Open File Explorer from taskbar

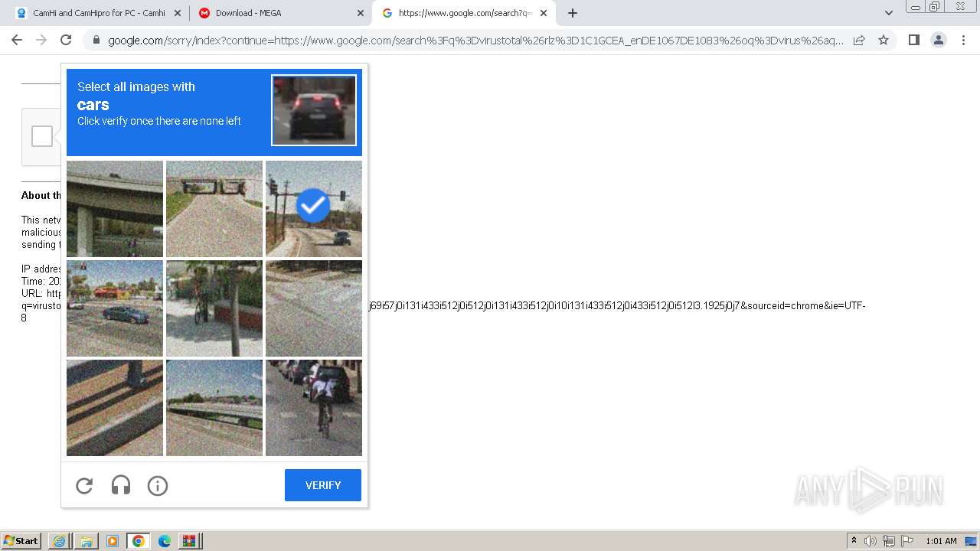click(86, 541)
